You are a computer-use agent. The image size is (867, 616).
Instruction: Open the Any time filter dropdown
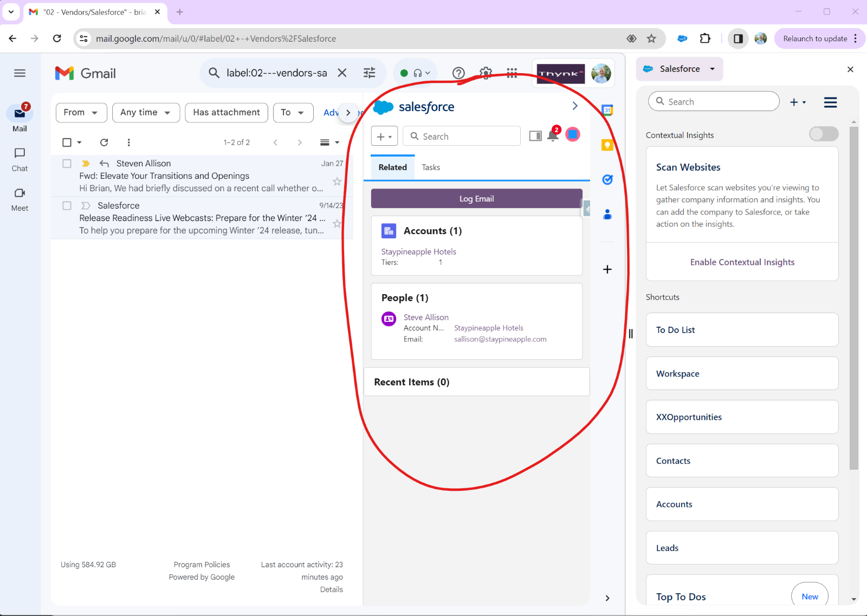pos(146,113)
